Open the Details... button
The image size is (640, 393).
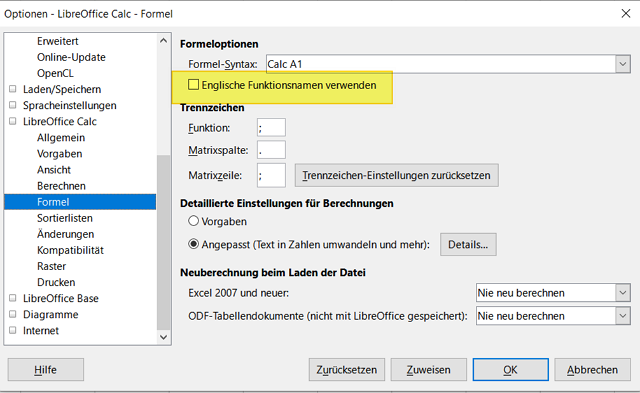[468, 244]
